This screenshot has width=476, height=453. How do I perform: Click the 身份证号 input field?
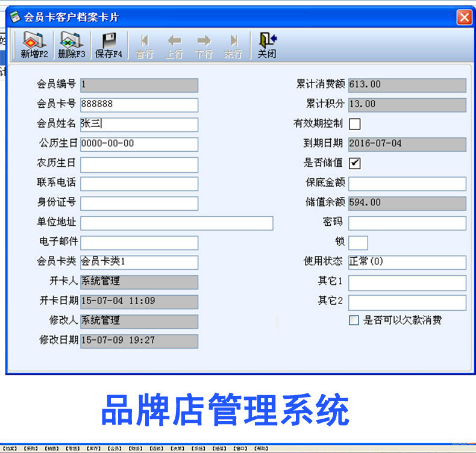pyautogui.click(x=139, y=203)
